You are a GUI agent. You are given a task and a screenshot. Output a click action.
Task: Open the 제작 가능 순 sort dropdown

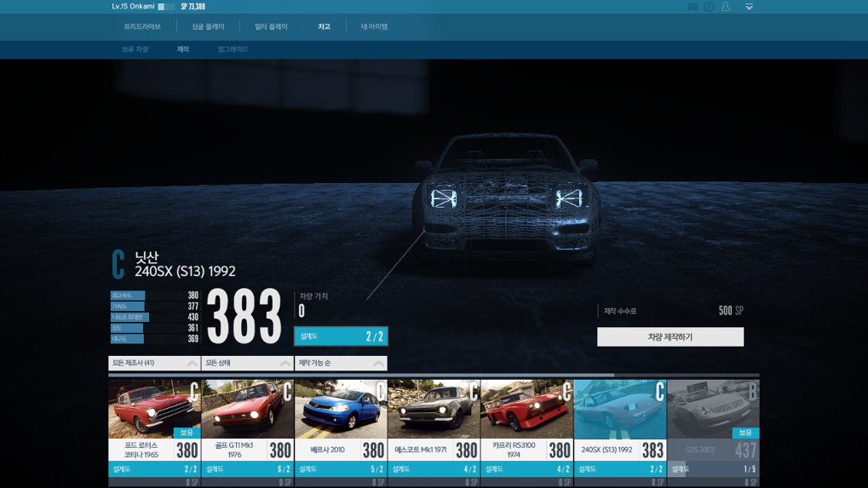341,364
